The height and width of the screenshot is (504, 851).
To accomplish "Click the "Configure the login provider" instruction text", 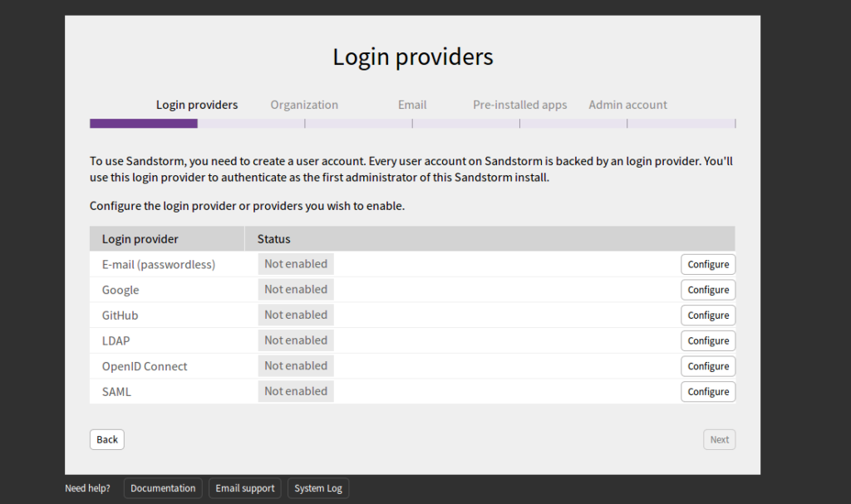I will 247,206.
